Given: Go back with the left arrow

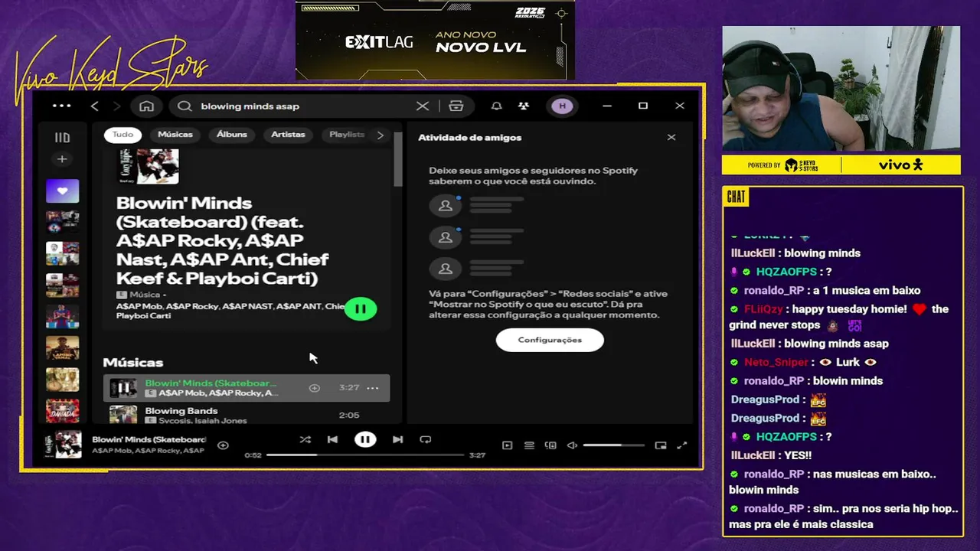Looking at the screenshot, I should point(95,106).
